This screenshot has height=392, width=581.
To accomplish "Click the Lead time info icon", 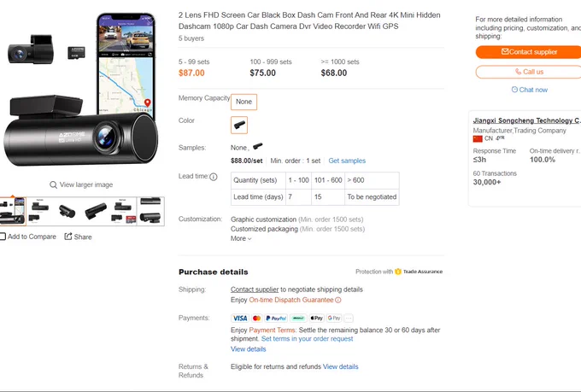I will click(x=214, y=177).
